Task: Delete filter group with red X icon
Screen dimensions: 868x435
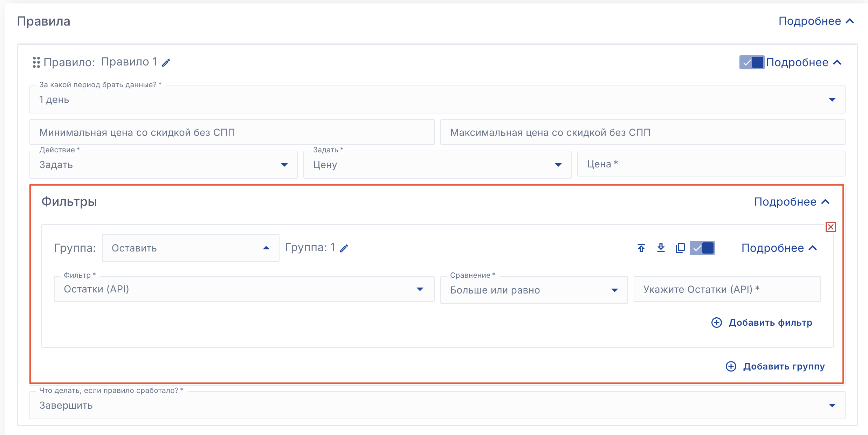Action: point(831,227)
